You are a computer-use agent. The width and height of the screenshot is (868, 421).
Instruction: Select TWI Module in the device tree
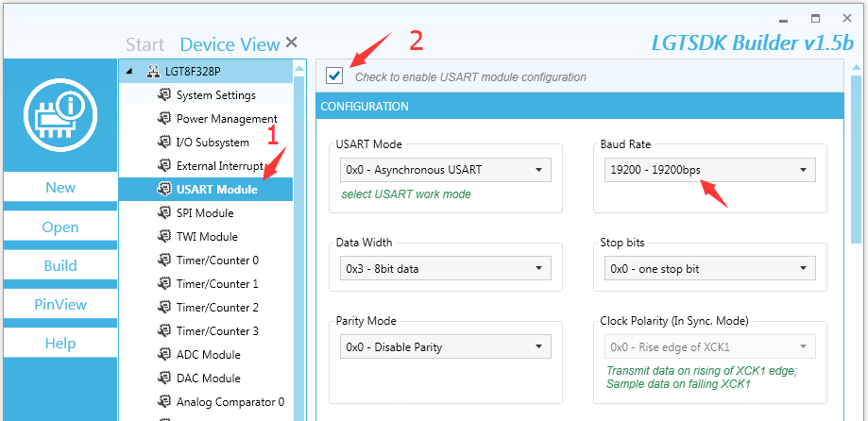click(x=207, y=237)
